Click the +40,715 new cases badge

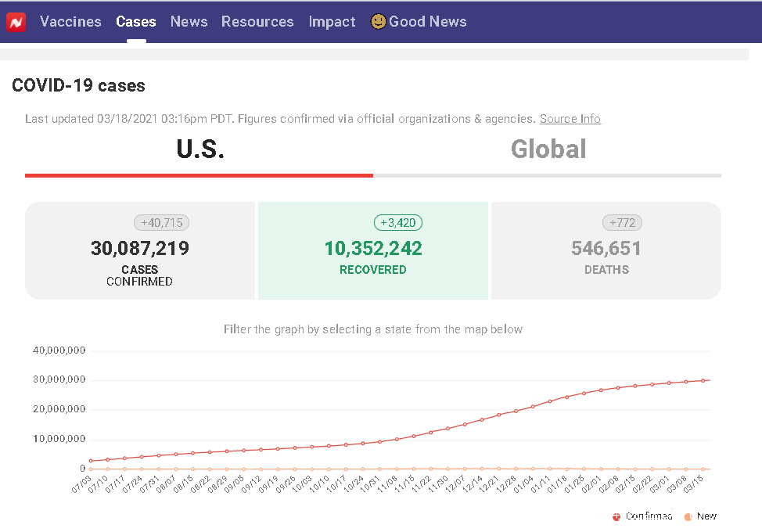coord(161,223)
